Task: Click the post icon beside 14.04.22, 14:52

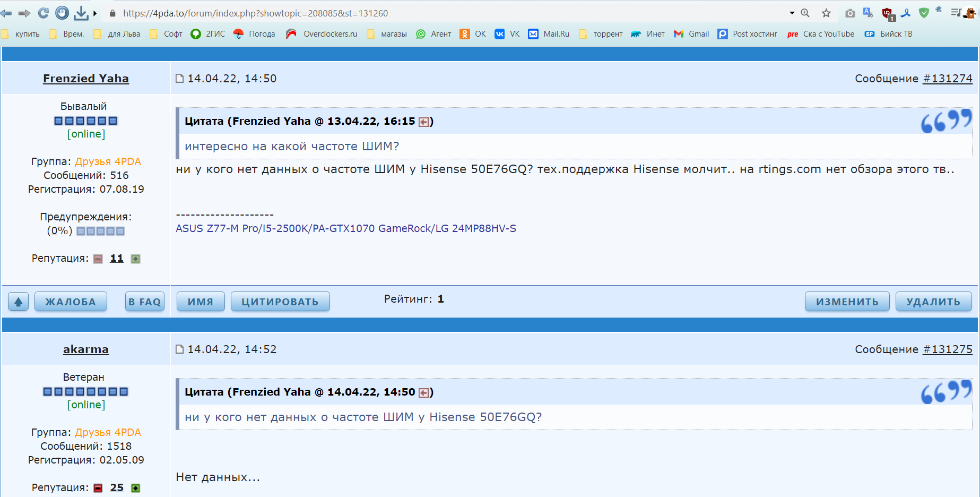Action: [180, 349]
